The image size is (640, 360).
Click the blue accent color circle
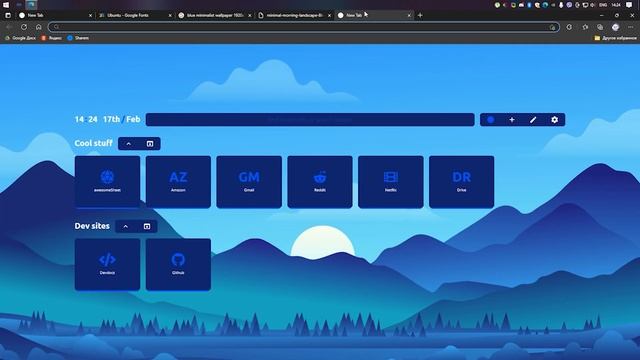click(x=491, y=120)
